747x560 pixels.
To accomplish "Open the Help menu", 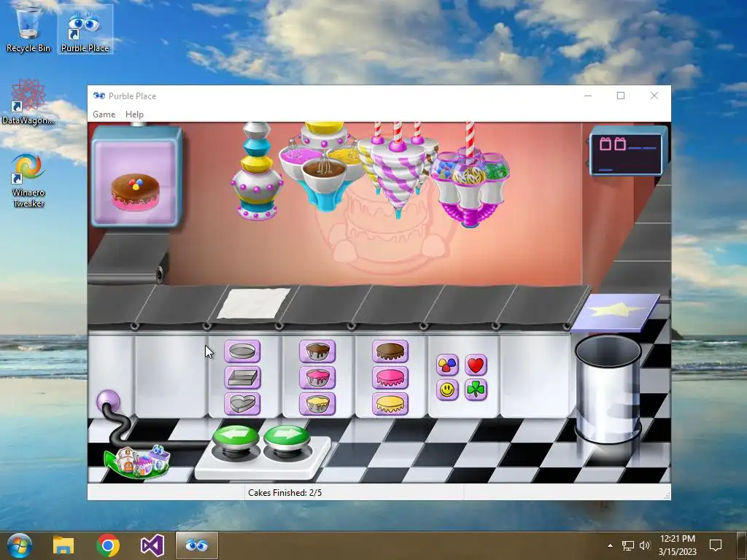I will coord(134,114).
